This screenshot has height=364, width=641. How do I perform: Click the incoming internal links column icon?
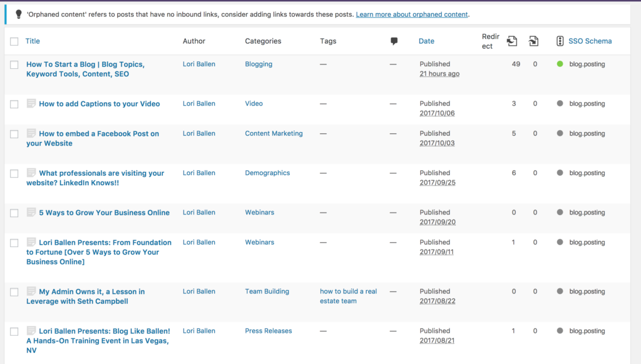coord(533,41)
